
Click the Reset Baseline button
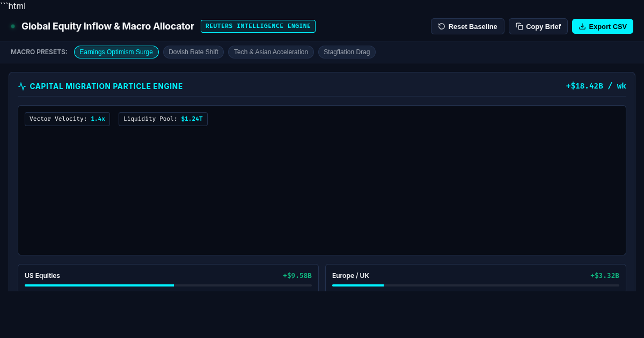click(467, 26)
